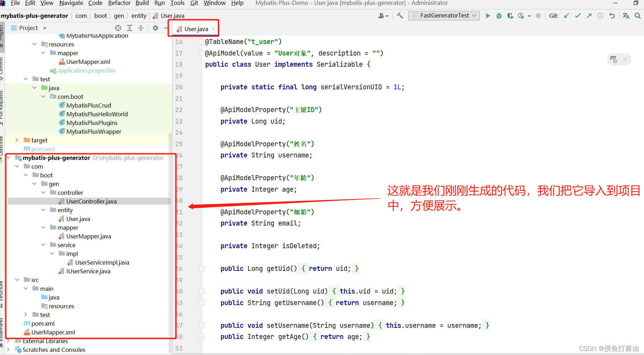Open Search Everywhere magnifier icon

click(x=638, y=16)
